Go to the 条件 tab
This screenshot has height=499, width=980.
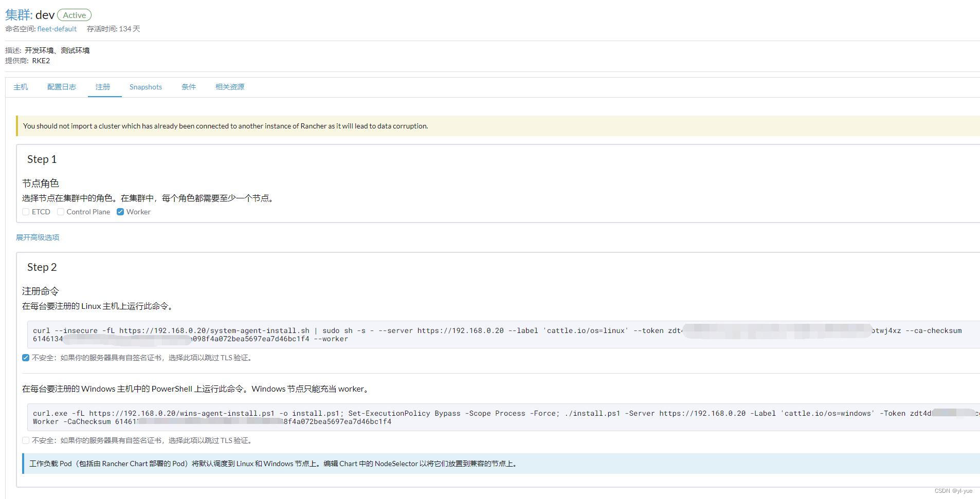point(189,87)
